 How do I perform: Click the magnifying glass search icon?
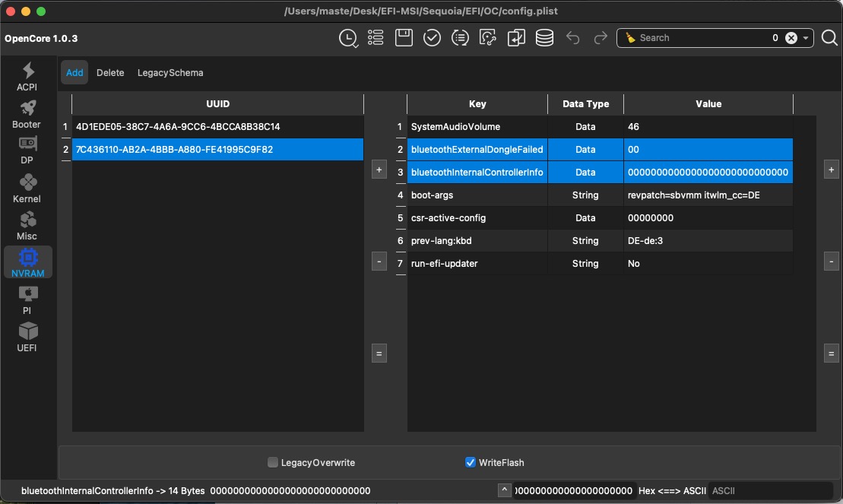click(829, 38)
